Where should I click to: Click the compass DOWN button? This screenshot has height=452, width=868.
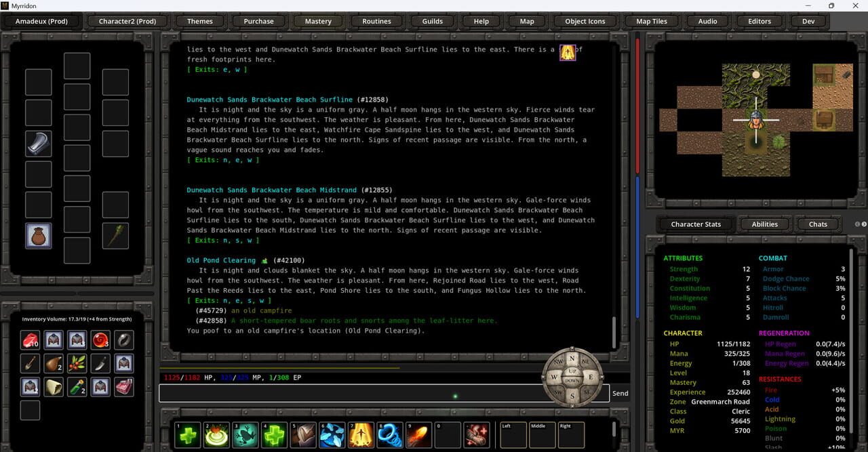[x=572, y=382]
